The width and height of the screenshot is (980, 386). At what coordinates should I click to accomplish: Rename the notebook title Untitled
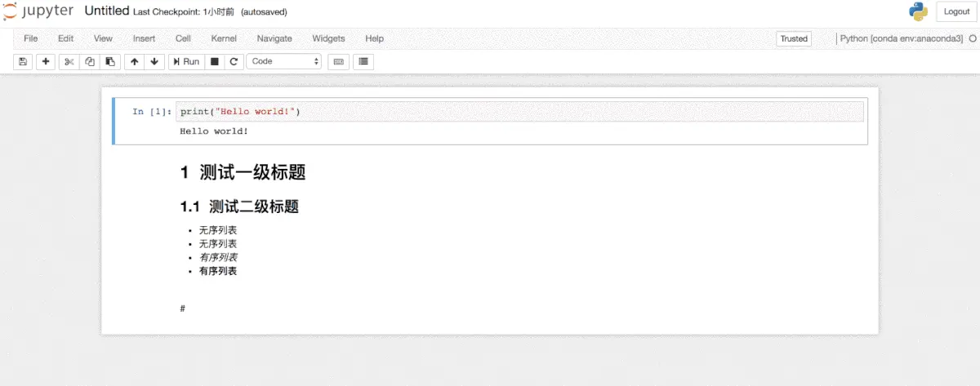107,11
